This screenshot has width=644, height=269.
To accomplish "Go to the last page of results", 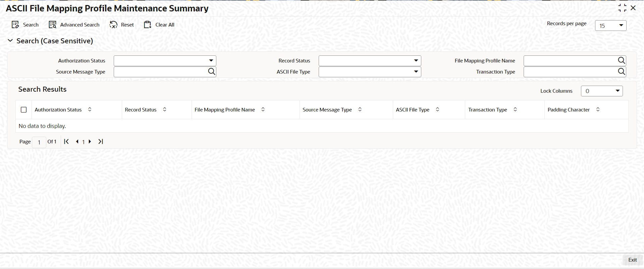I will click(x=101, y=142).
